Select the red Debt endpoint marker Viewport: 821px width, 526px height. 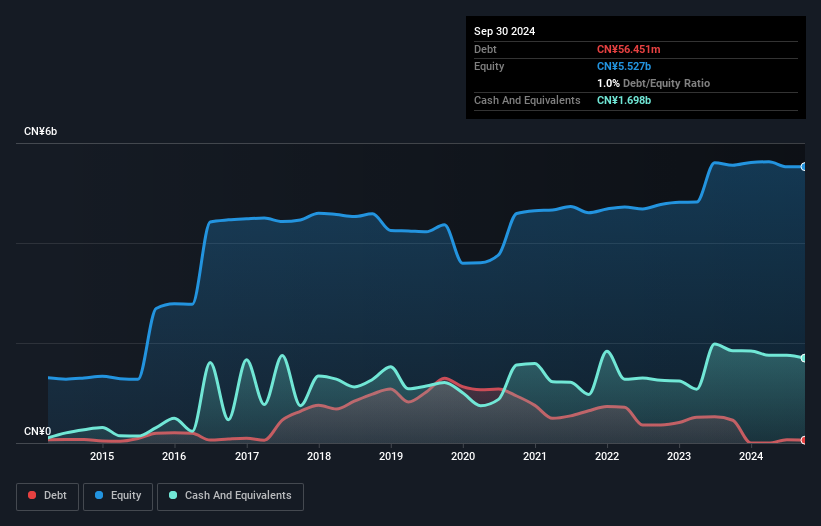(804, 440)
